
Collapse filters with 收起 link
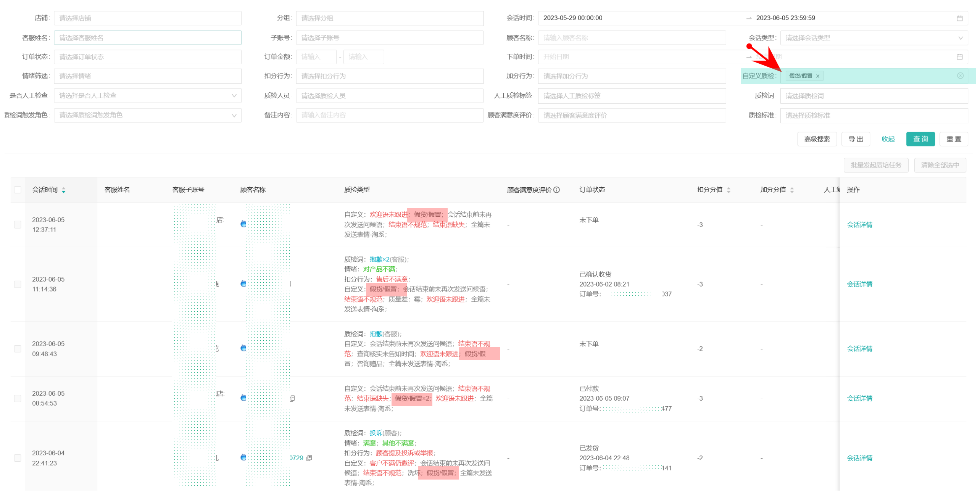point(888,139)
